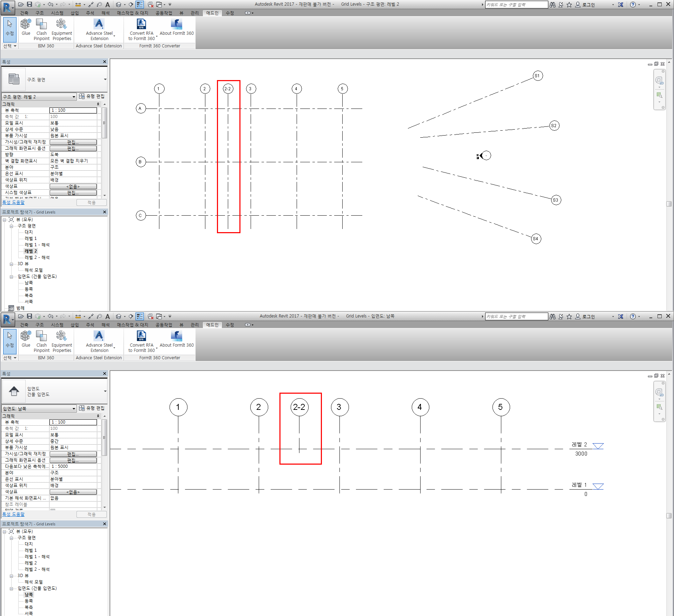Open 특성 도움말 link in 레벨 2 properties panel
The height and width of the screenshot is (616, 674).
click(x=13, y=202)
